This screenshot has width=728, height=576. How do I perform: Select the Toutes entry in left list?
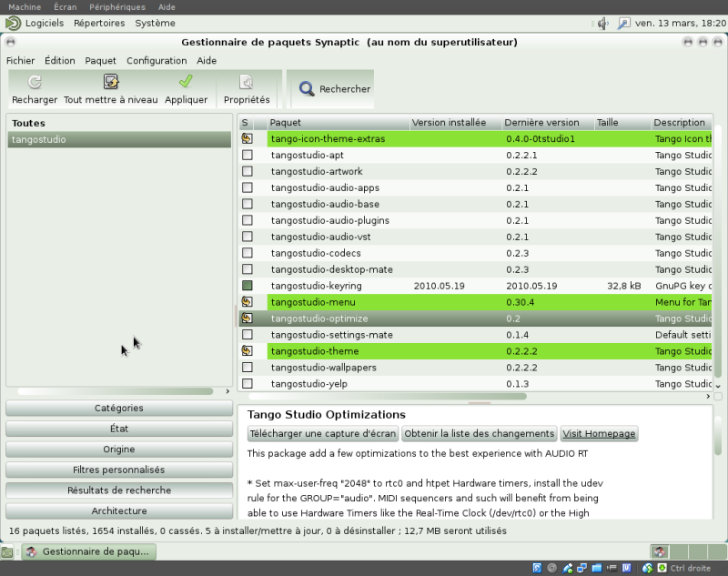[119, 123]
